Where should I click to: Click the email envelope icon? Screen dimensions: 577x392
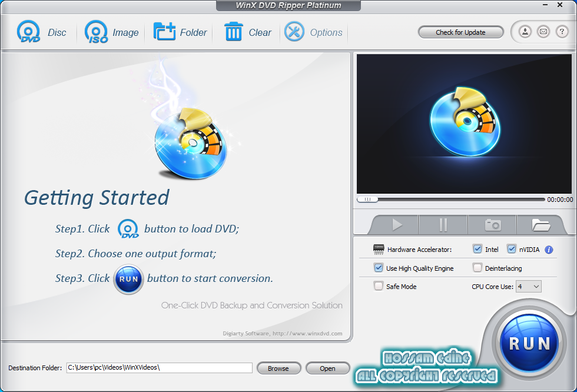coord(543,32)
